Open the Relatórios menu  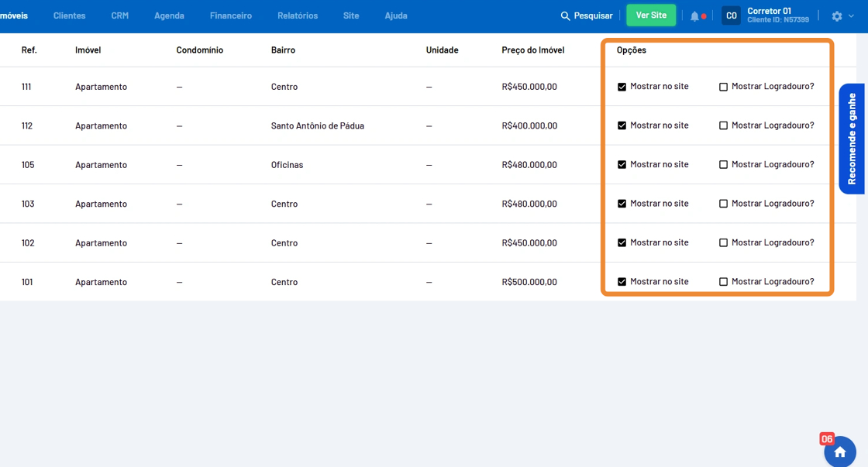(298, 15)
